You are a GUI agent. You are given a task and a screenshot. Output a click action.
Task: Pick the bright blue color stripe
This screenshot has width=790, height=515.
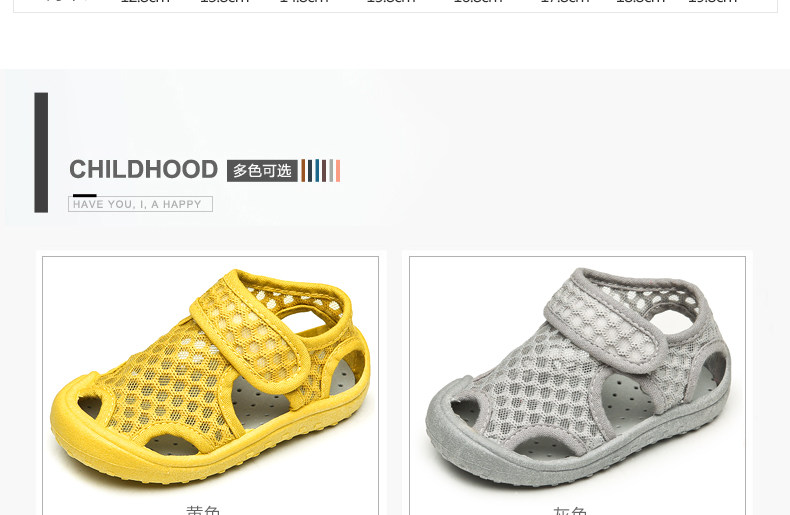pyautogui.click(x=317, y=170)
